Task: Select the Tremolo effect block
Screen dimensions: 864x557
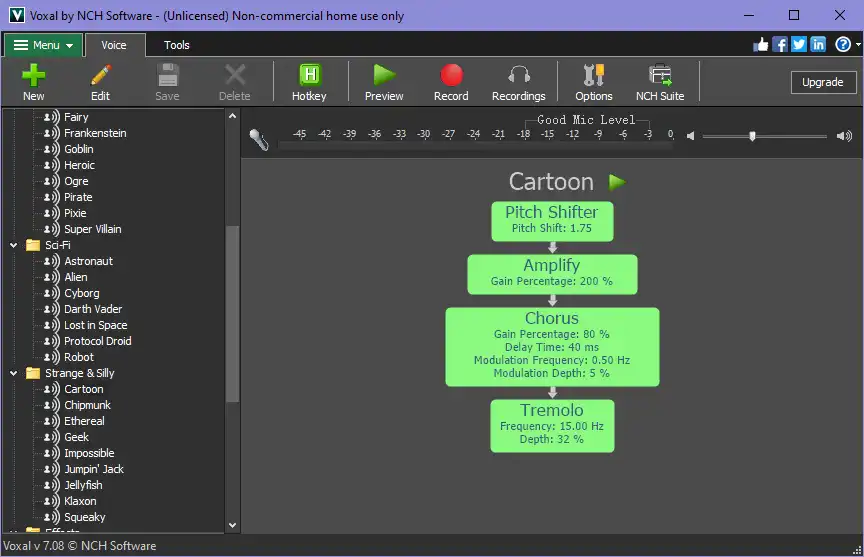Action: coord(552,426)
